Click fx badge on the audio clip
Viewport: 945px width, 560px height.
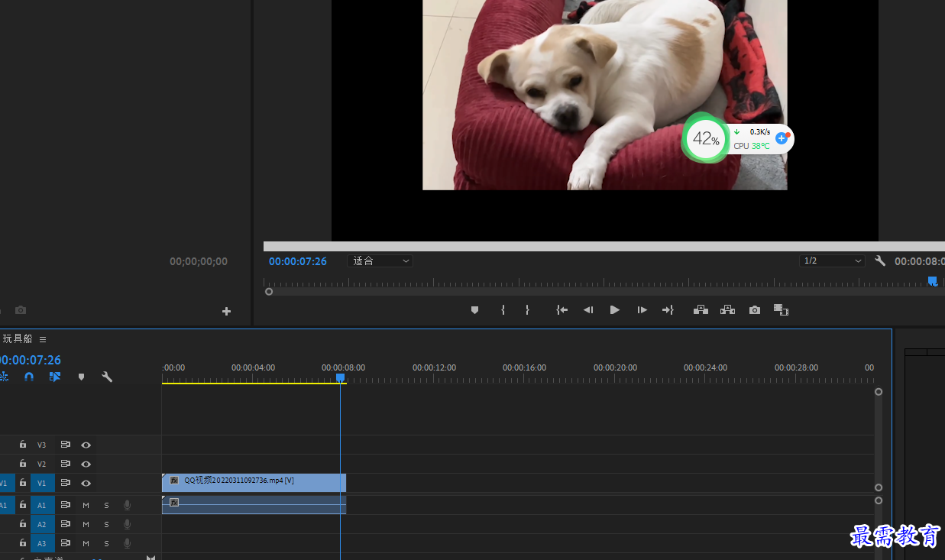pyautogui.click(x=174, y=502)
